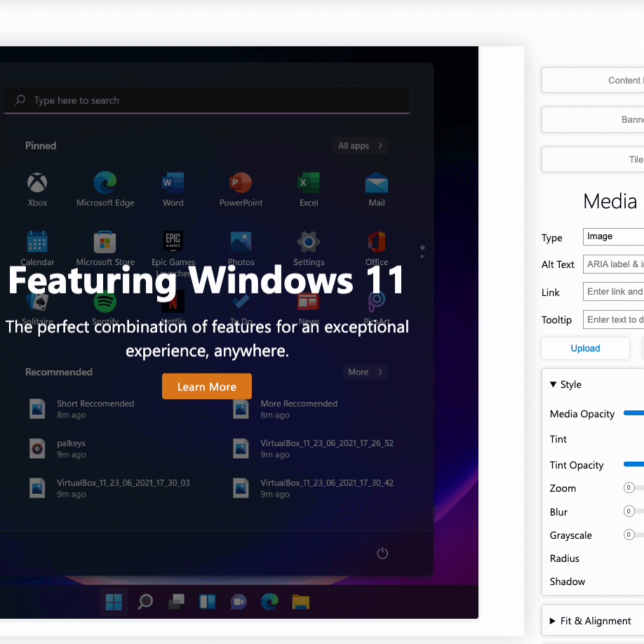Image resolution: width=644 pixels, height=644 pixels.
Task: Open the Settings gear icon
Action: pyautogui.click(x=309, y=242)
